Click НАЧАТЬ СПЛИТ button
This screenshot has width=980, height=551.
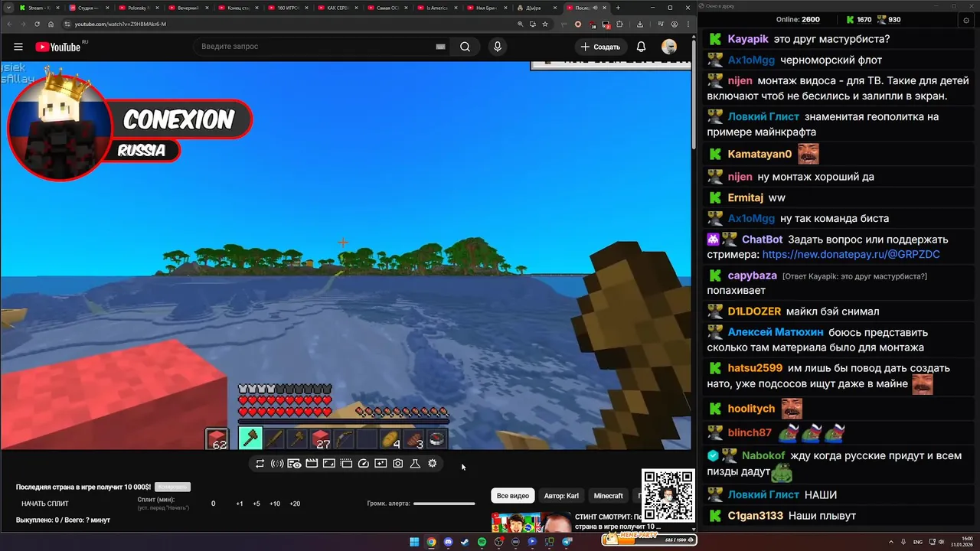click(x=45, y=504)
